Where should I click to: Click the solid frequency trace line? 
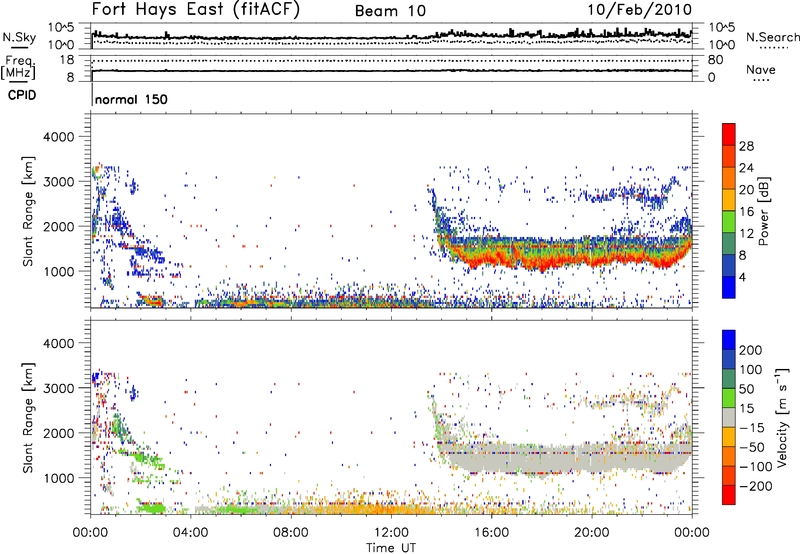(x=391, y=70)
